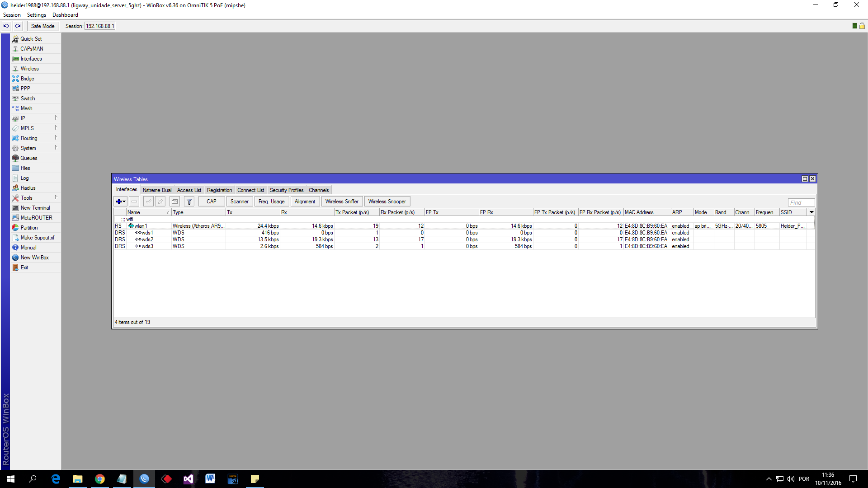Click the filter funnel icon

tap(189, 202)
